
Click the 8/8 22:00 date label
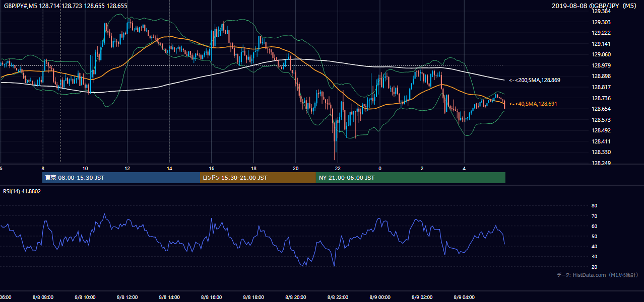pyautogui.click(x=338, y=297)
